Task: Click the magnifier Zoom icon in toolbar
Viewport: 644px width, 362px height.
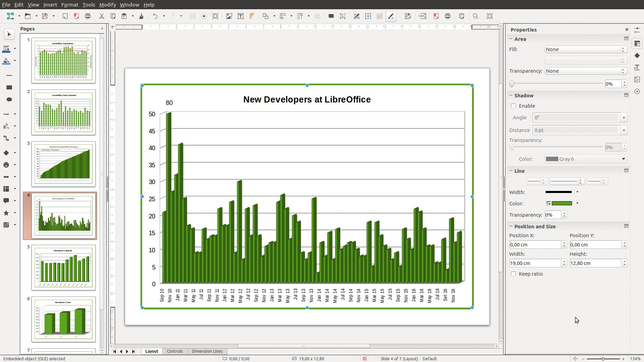Action: [x=475, y=16]
